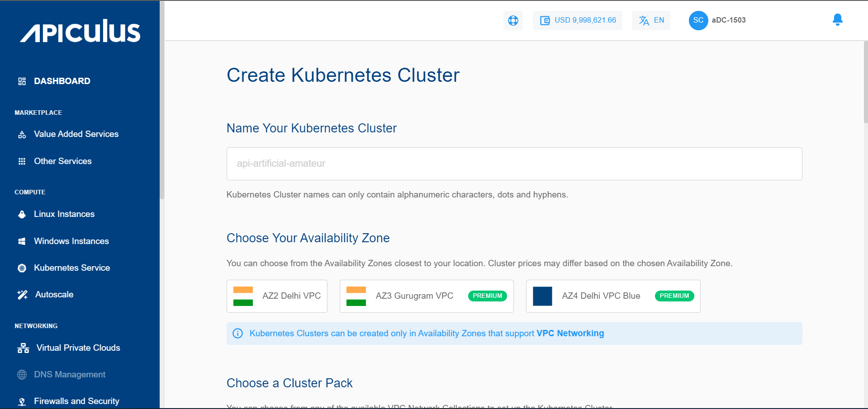Viewport: 868px width, 409px height.
Task: Click the Apiculus logo
Action: 80,31
